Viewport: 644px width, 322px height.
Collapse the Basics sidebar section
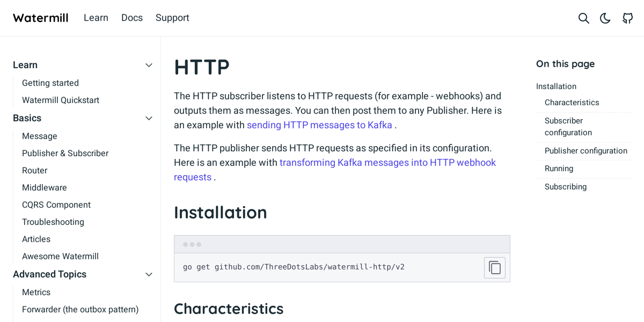tap(149, 118)
